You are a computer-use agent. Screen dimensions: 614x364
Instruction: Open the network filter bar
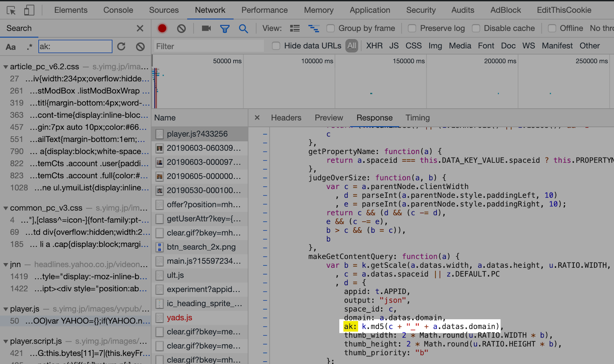225,28
